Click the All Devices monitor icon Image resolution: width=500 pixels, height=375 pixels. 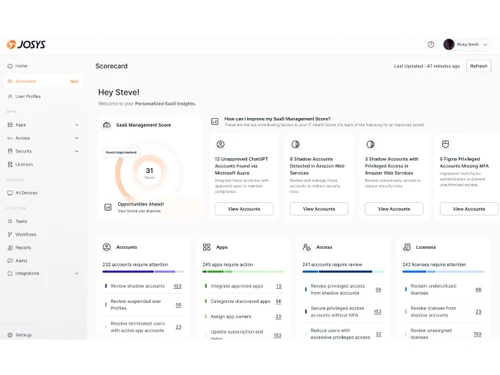point(10,193)
